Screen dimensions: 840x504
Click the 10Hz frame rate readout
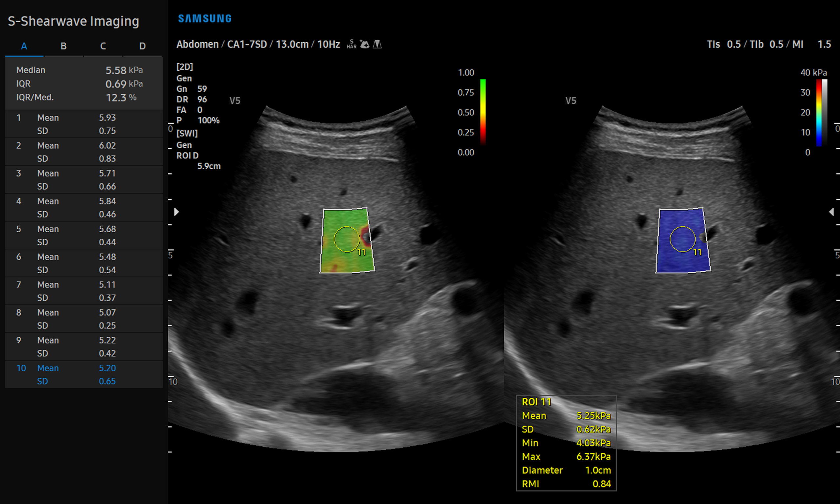click(329, 45)
